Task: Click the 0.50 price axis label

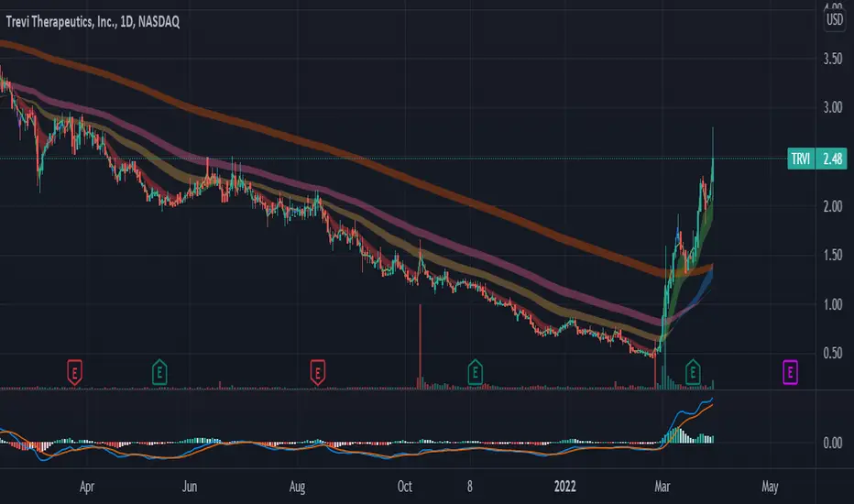Action: [833, 353]
